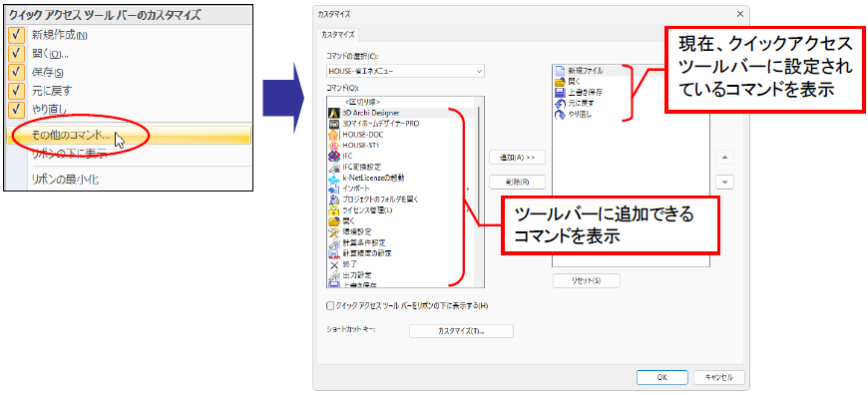
Task: Select the 計算条件設定 command icon
Action: (334, 242)
